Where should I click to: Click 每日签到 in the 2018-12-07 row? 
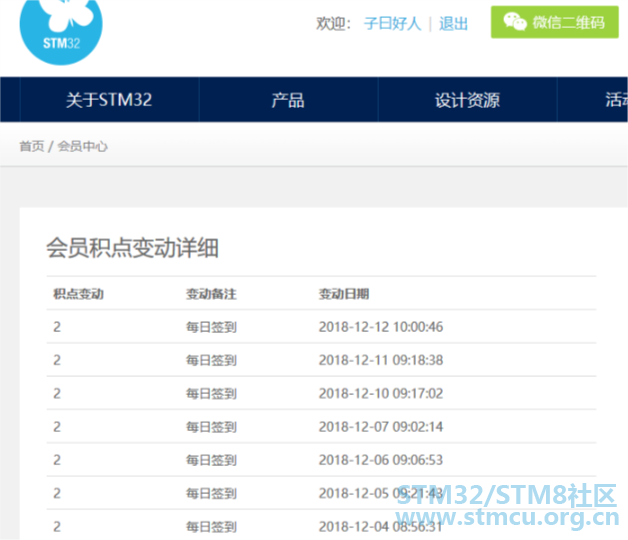(x=211, y=427)
